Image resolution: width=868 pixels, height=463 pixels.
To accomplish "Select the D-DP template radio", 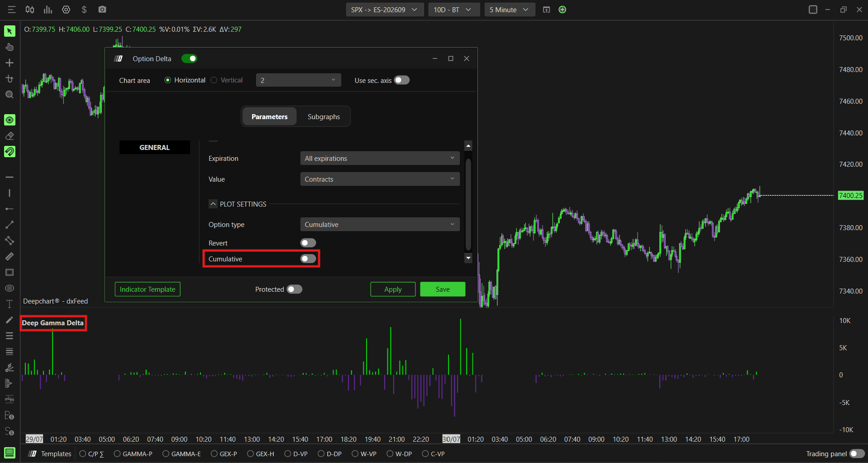I will click(x=321, y=453).
